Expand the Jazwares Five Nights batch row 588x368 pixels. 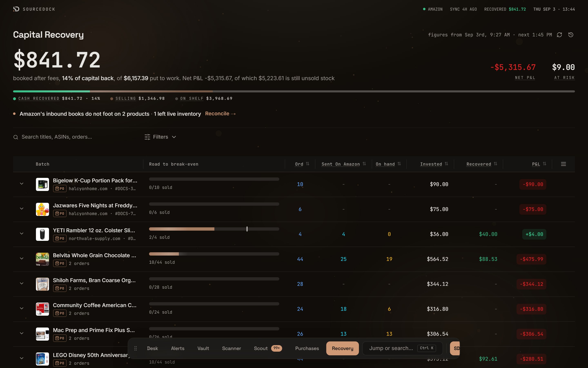[22, 209]
